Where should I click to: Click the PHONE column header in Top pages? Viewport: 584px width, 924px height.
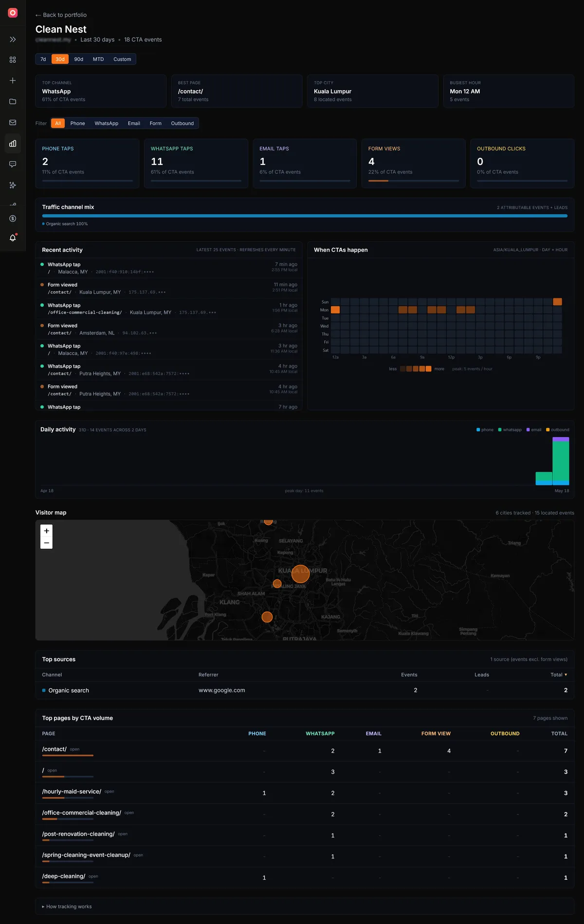(x=257, y=734)
